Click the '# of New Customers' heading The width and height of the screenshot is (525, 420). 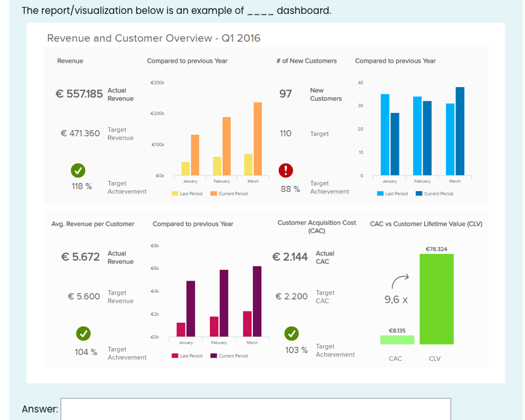pos(307,61)
